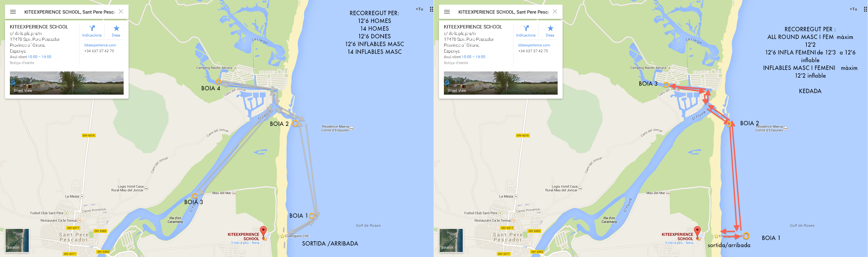Click the red KITEEXPERIENCE SCHOOL pin, left map
The height and width of the screenshot is (257, 868).
(x=263, y=232)
